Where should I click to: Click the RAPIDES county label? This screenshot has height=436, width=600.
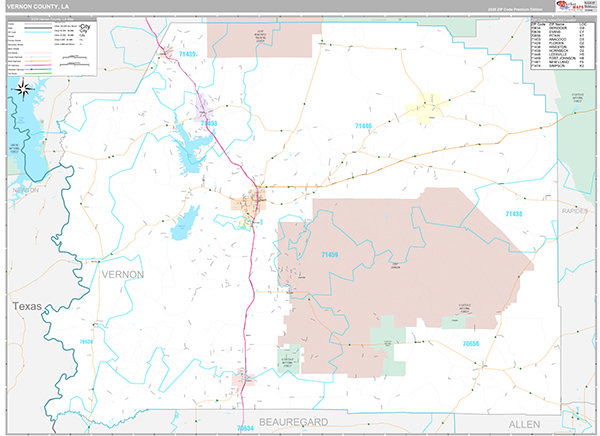[574, 211]
